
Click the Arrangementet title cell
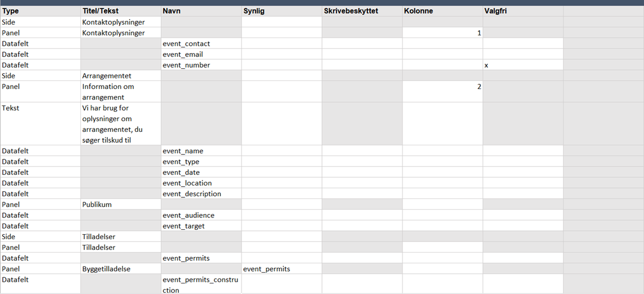coord(120,75)
